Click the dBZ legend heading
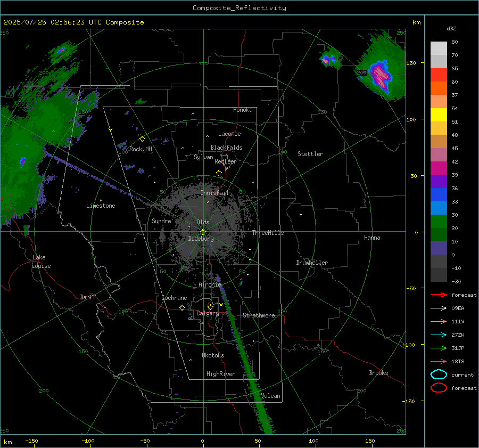479x448 pixels. coord(451,28)
